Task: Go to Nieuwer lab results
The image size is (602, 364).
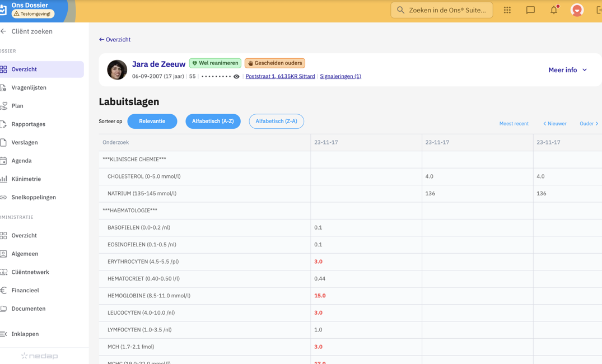Action: tap(554, 124)
